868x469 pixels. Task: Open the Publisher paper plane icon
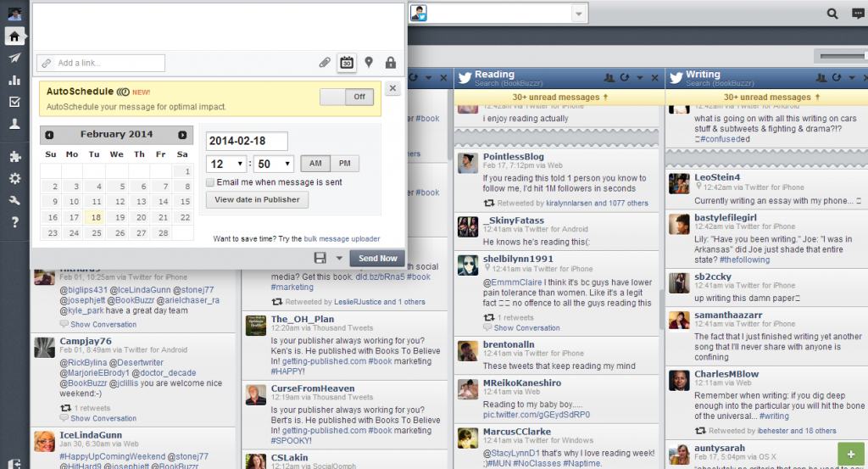pyautogui.click(x=14, y=59)
